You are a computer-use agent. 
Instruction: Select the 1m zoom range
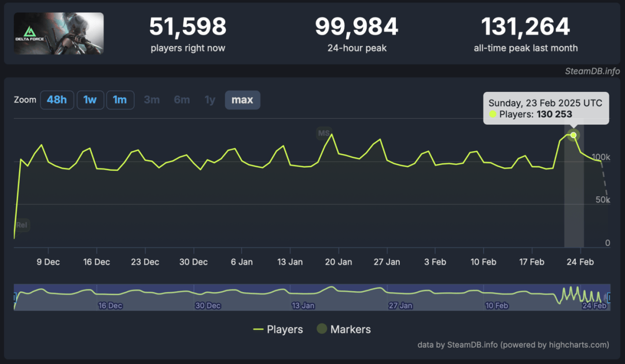[x=120, y=100]
